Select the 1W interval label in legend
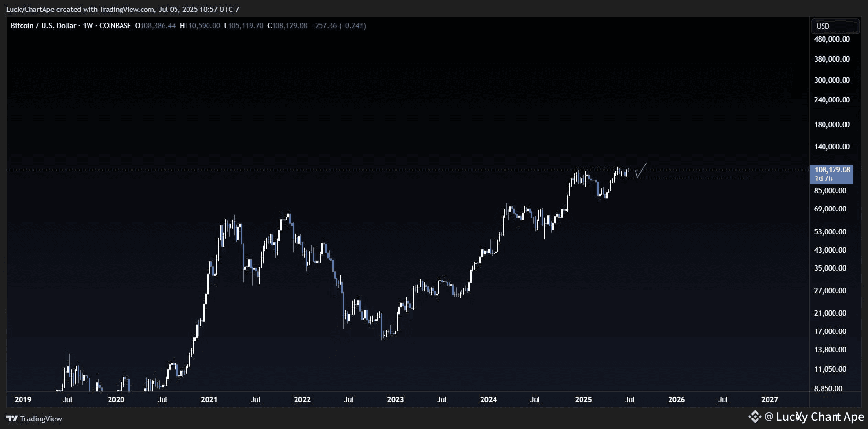Screen dimensions: 868x429 coord(88,26)
